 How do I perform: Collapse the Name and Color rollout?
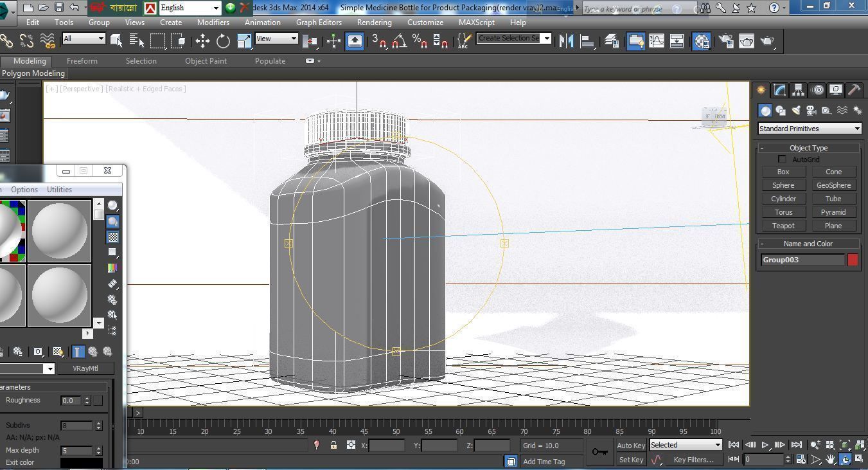point(808,244)
